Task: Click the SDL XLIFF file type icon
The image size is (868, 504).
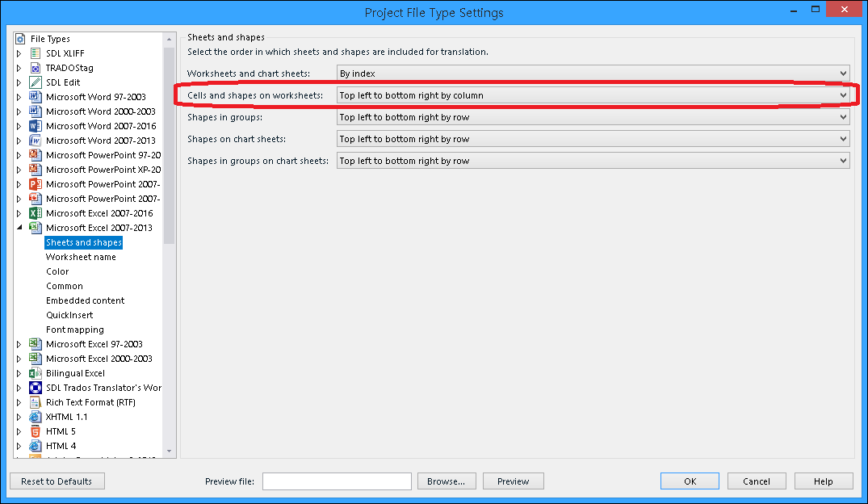Action: [x=35, y=53]
